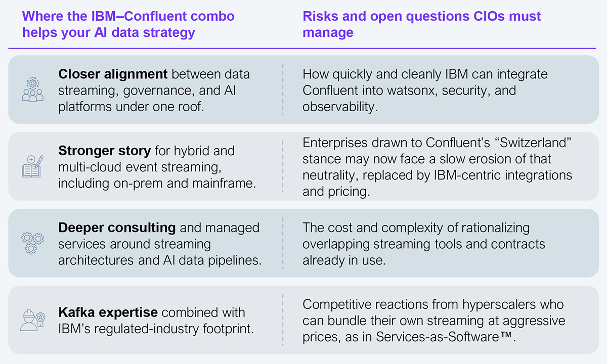The width and height of the screenshot is (607, 364).
Task: Click the three interlocking gears icon
Action: click(33, 243)
